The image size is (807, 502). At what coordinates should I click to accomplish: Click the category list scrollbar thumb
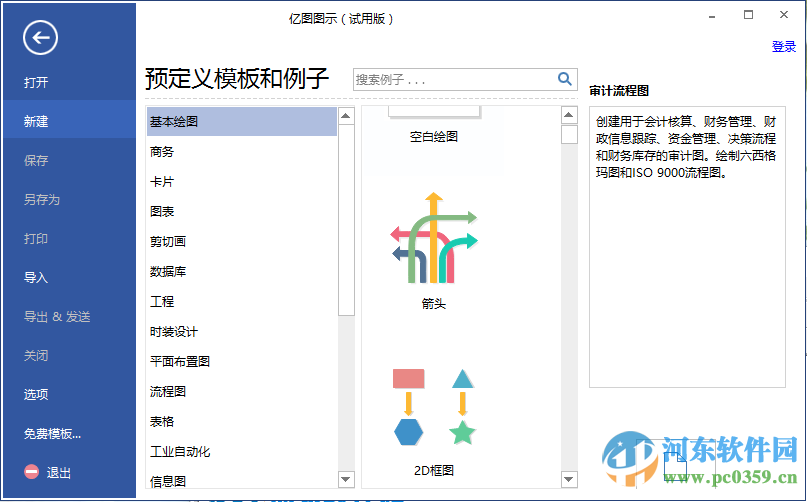(346, 220)
